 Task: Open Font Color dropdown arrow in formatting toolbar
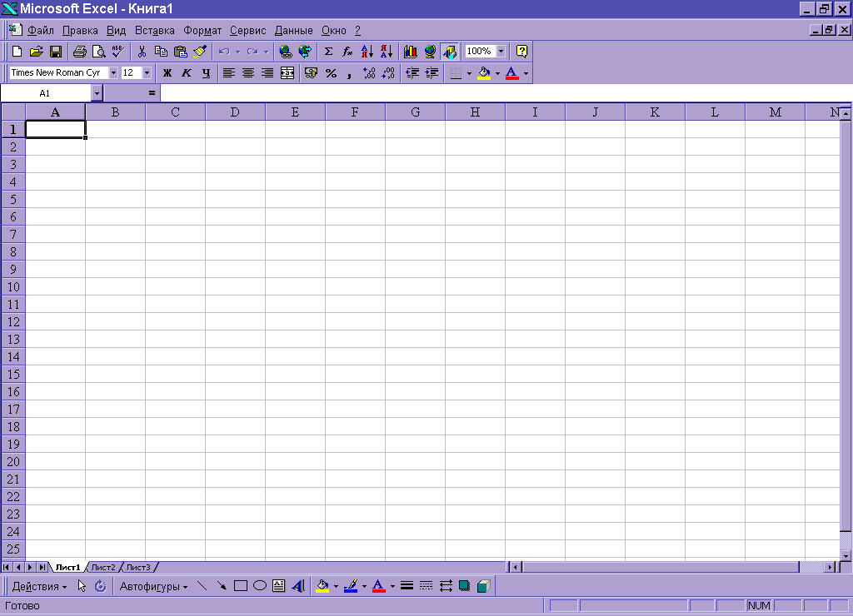(x=526, y=73)
